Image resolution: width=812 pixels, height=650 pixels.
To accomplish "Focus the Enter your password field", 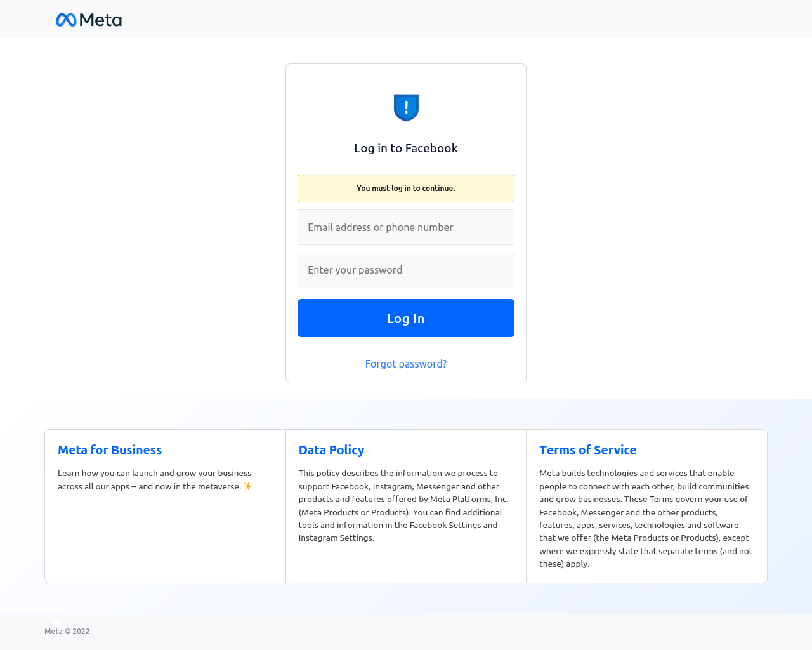I will pos(406,270).
